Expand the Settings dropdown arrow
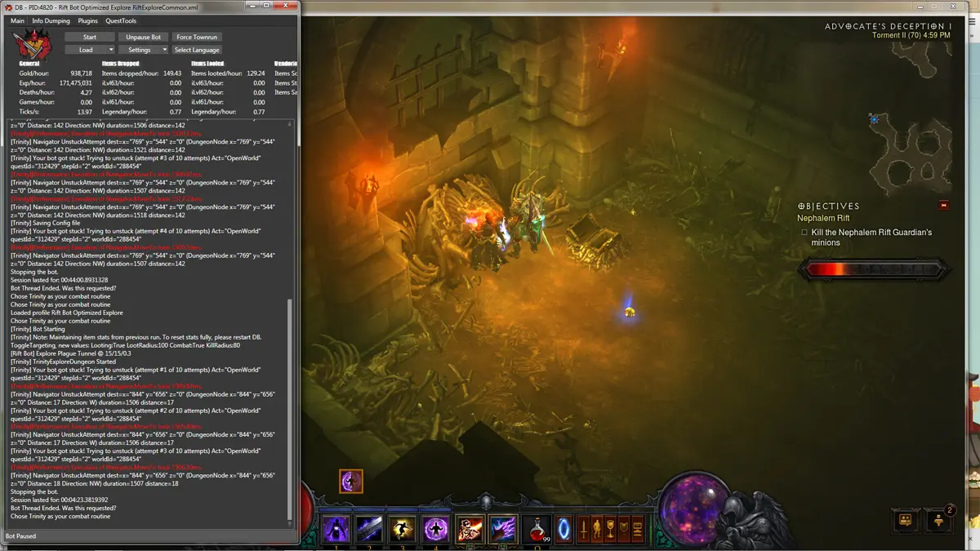Viewport: 980px width, 551px height. [x=164, y=50]
